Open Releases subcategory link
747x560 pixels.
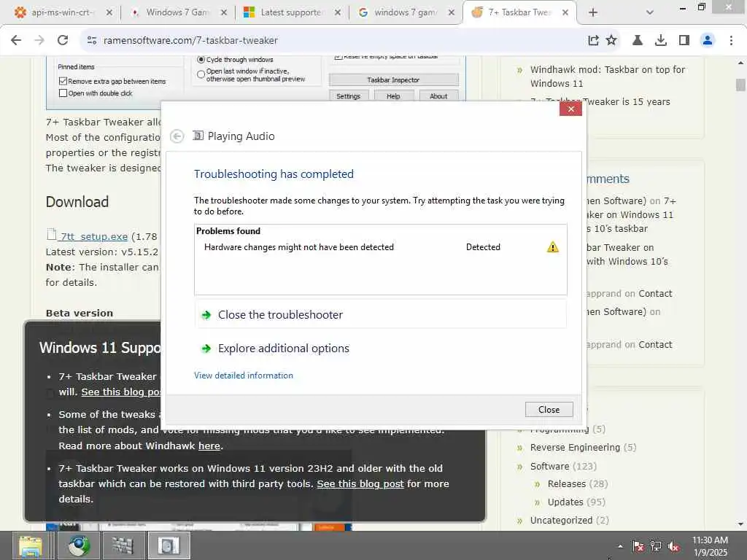click(566, 484)
